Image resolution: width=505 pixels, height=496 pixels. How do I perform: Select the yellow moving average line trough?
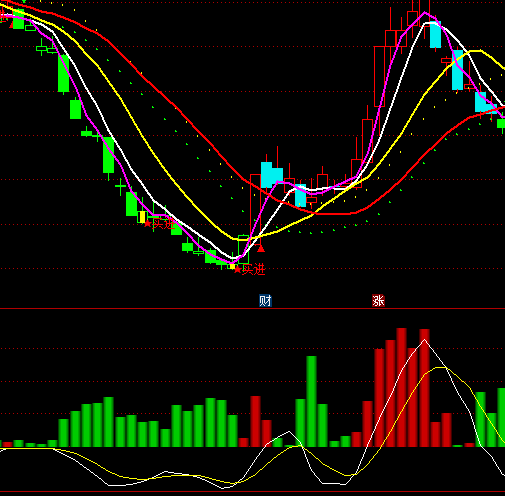tap(239, 239)
